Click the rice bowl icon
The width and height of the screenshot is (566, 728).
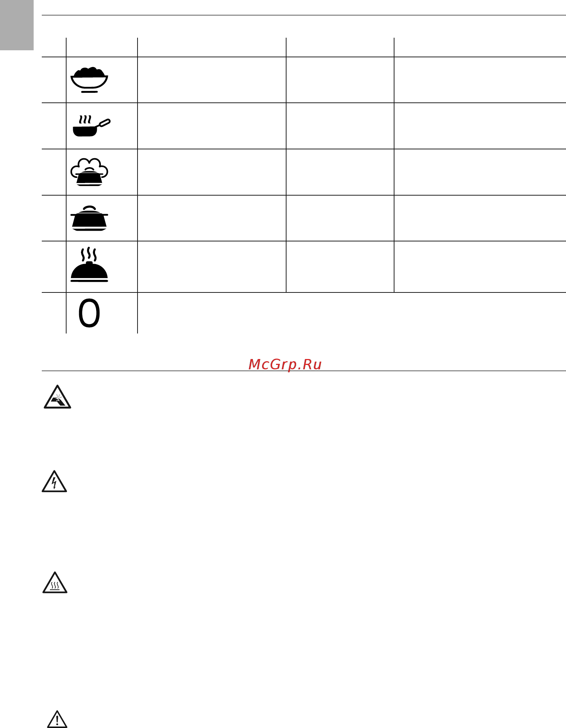(x=89, y=80)
